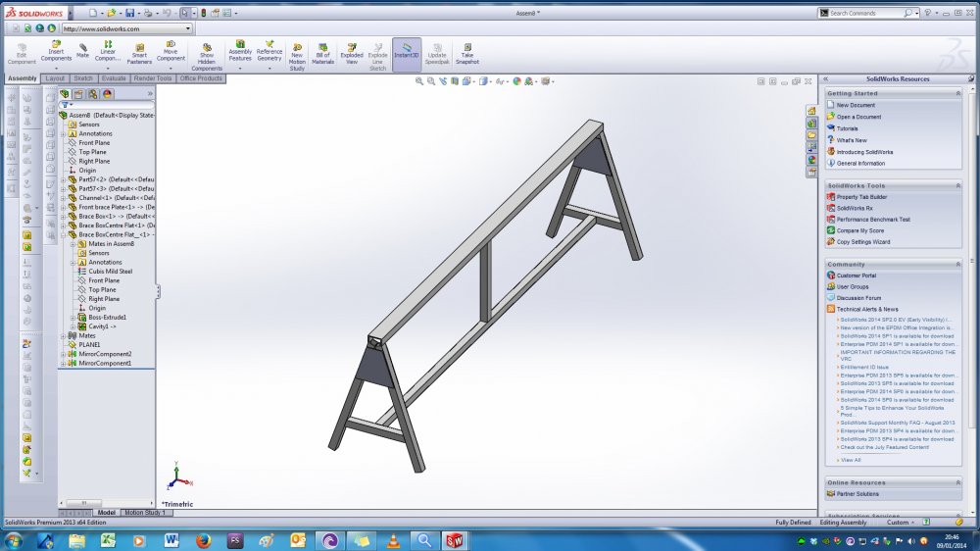Click the Move Component icon
The height and width of the screenshot is (551, 980).
(171, 53)
